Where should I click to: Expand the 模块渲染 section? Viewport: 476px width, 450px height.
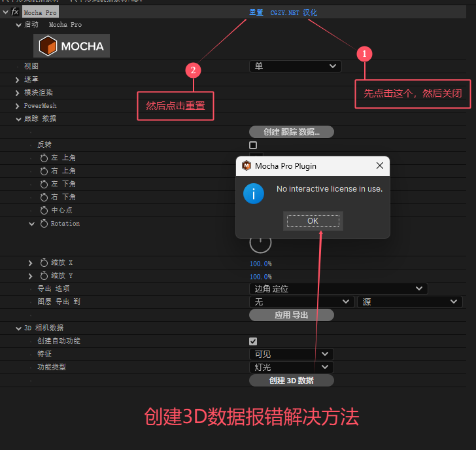[x=17, y=93]
